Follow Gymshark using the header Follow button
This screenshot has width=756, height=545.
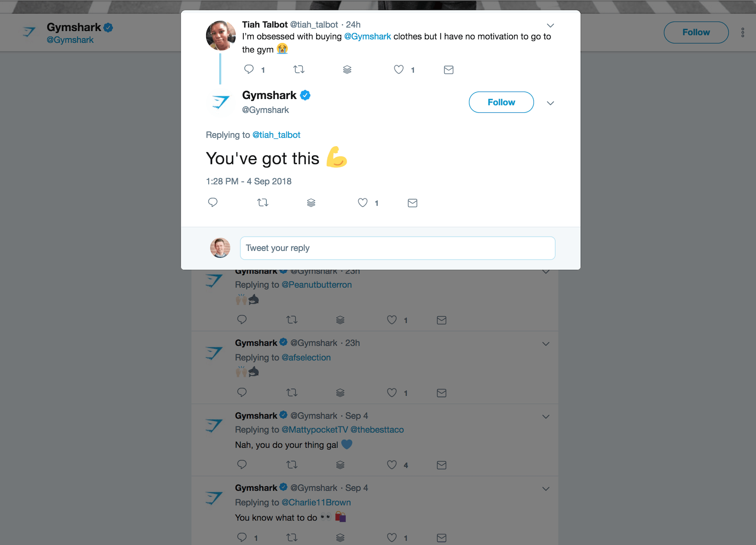coord(696,32)
